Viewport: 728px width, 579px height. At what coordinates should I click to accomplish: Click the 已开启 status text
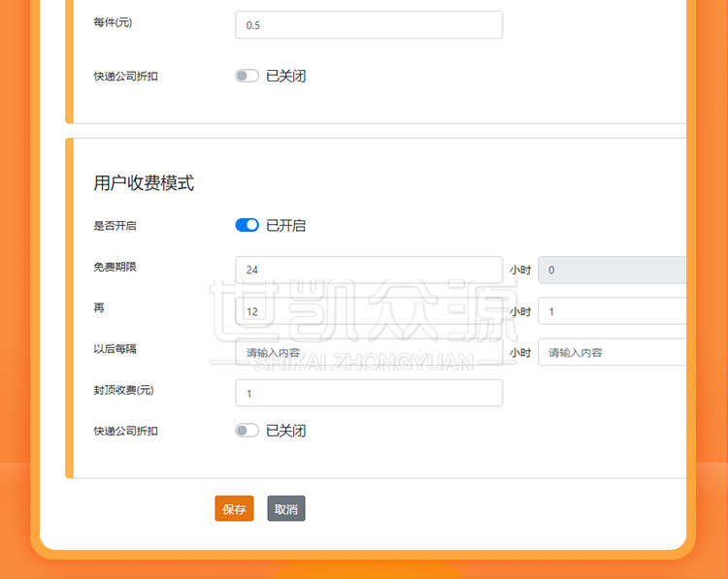tap(286, 225)
